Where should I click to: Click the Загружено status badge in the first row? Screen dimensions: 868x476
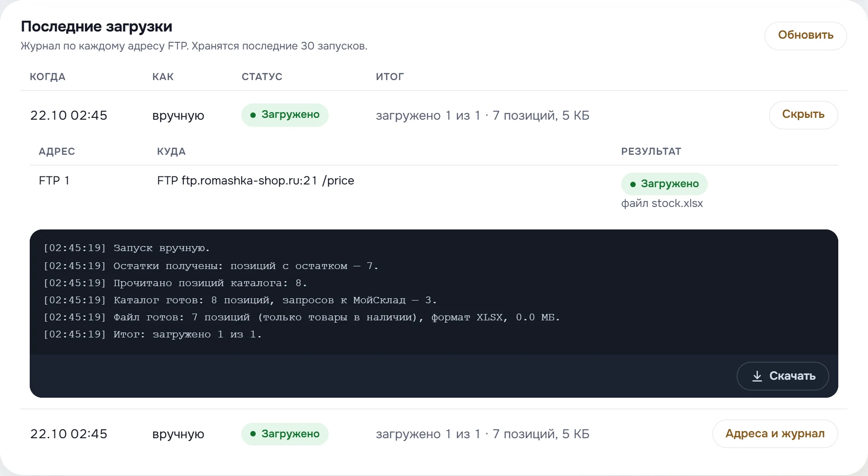[285, 115]
